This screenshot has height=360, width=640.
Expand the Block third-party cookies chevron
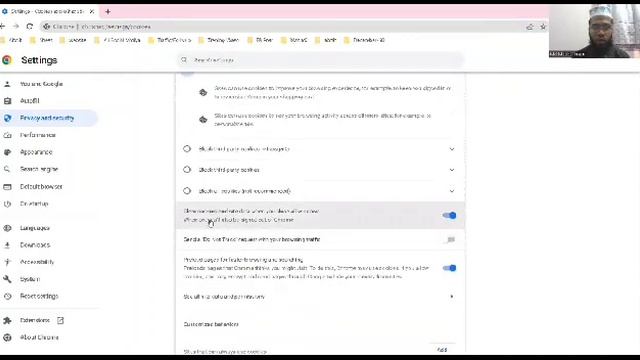[x=452, y=170]
